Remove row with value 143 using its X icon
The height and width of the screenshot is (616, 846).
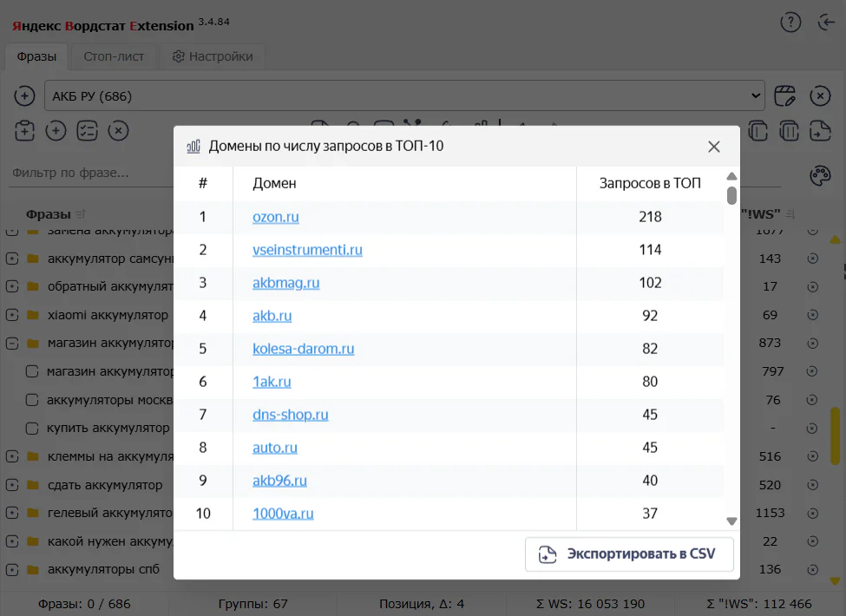click(812, 259)
